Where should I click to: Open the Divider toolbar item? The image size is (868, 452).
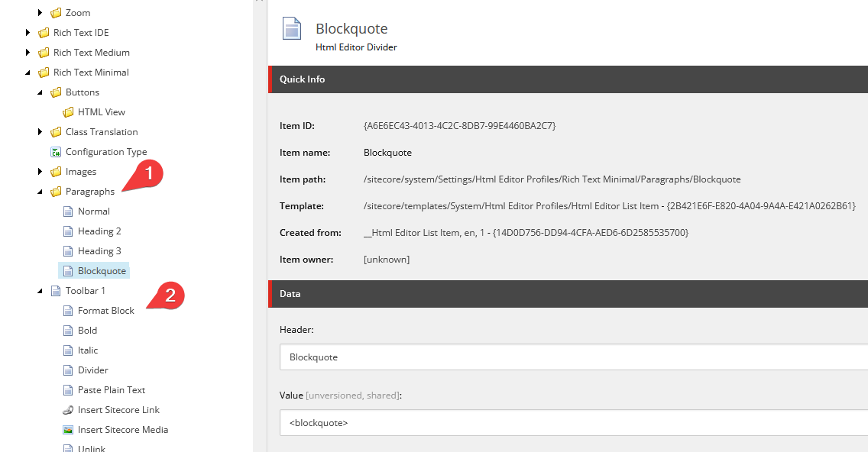[x=93, y=370]
